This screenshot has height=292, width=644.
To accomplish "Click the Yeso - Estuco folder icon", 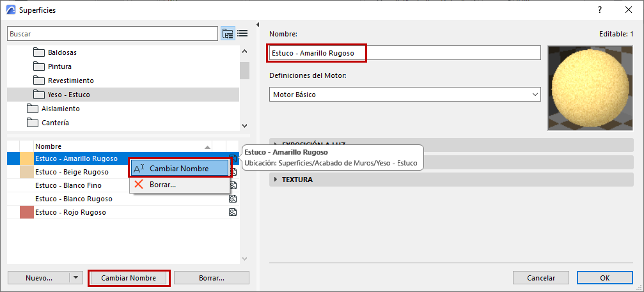I will click(x=38, y=95).
